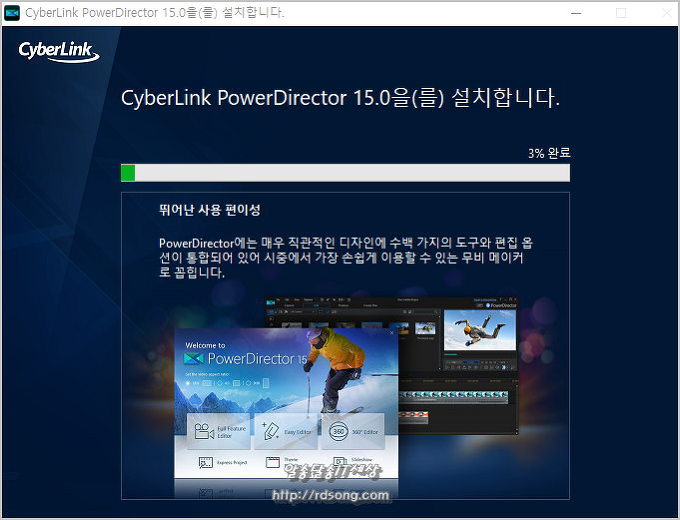680x520 pixels.
Task: Click the Express Project icon in the preview
Action: click(205, 462)
